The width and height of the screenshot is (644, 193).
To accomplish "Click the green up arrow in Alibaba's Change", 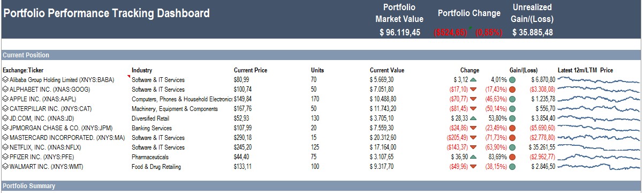I will pos(473,80).
